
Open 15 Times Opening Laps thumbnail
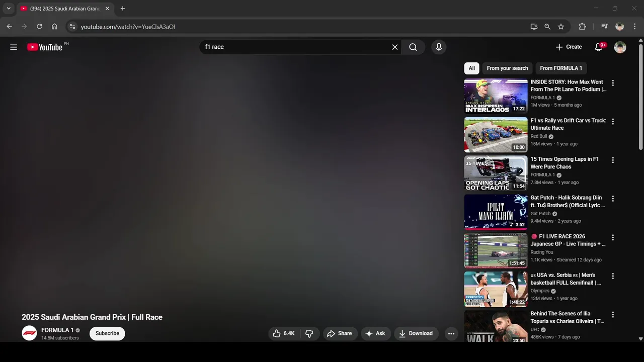pos(496,173)
